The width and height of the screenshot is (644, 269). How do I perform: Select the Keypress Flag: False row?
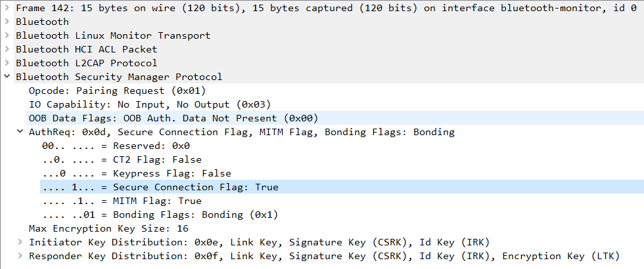pyautogui.click(x=136, y=173)
